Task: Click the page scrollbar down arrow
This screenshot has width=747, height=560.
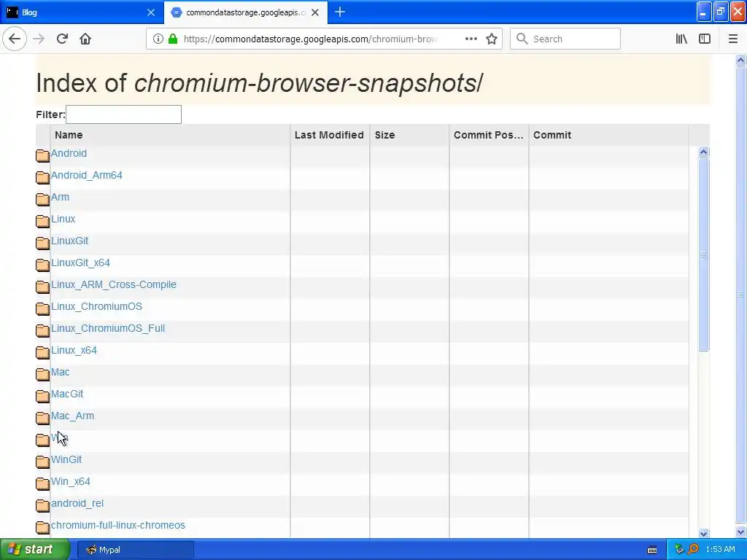Action: click(x=741, y=532)
